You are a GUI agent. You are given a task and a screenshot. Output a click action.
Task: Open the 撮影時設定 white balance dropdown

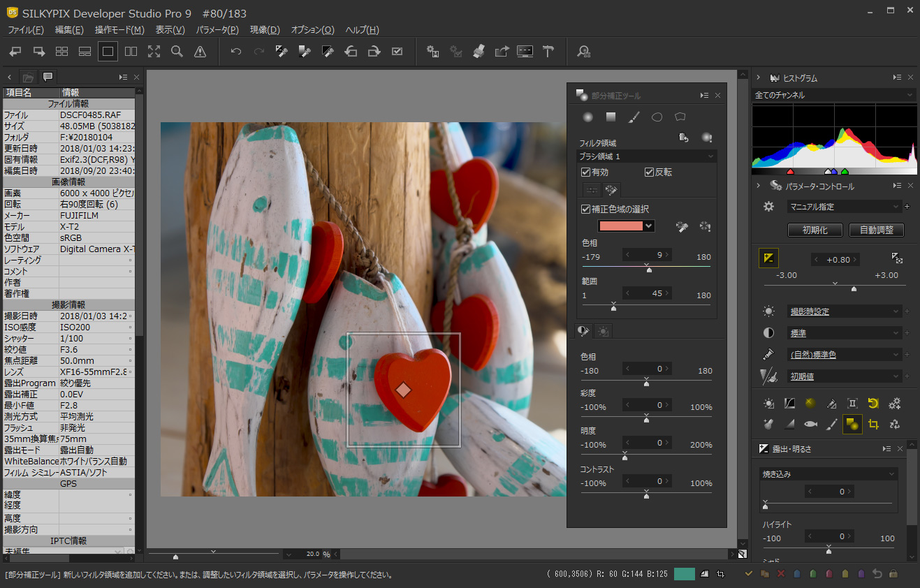point(845,311)
